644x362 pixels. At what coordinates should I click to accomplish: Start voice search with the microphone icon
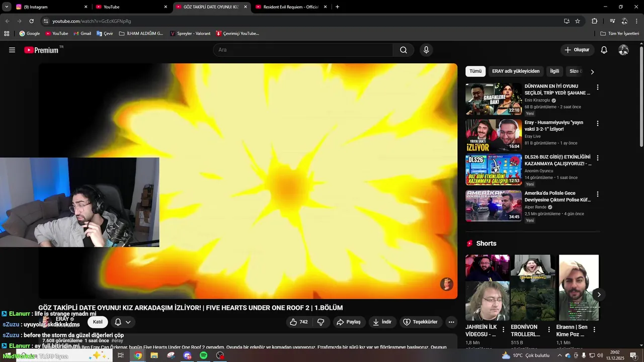pyautogui.click(x=426, y=50)
